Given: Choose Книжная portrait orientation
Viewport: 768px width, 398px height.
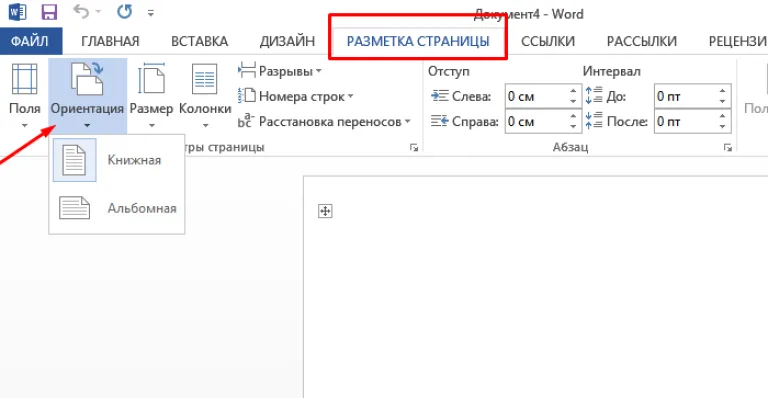Looking at the screenshot, I should pos(117,160).
